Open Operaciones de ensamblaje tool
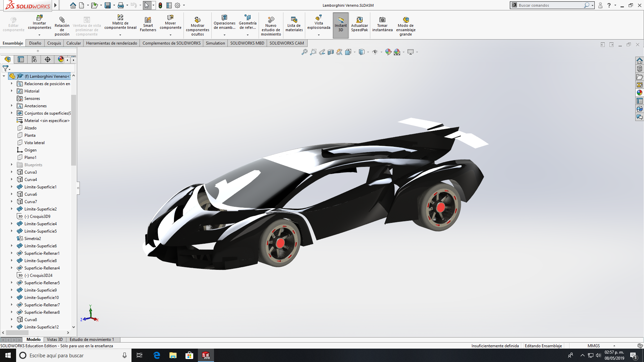644x362 pixels. pyautogui.click(x=224, y=22)
